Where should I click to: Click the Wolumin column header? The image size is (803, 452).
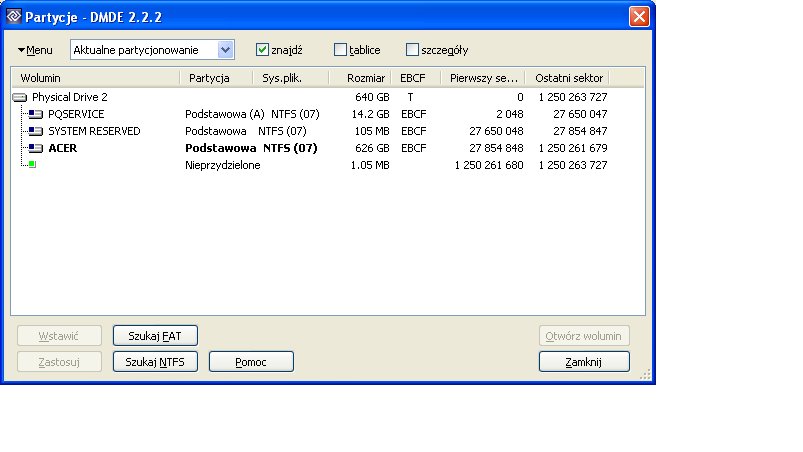pos(95,78)
